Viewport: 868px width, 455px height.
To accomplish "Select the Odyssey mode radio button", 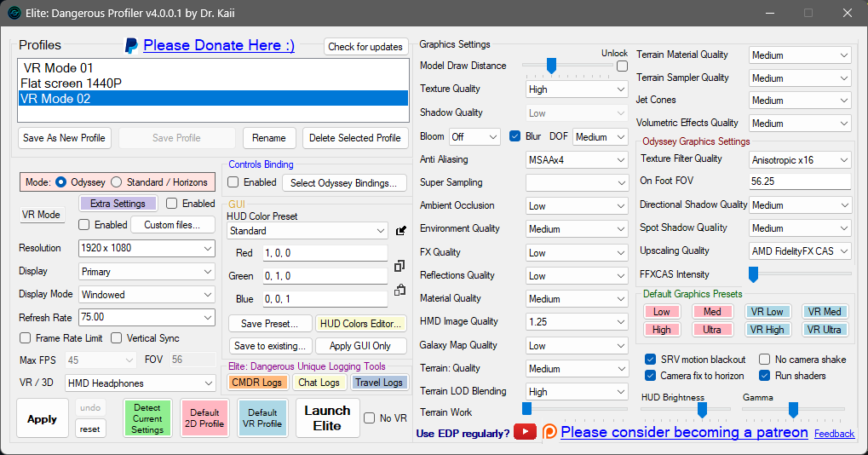I will 60,182.
